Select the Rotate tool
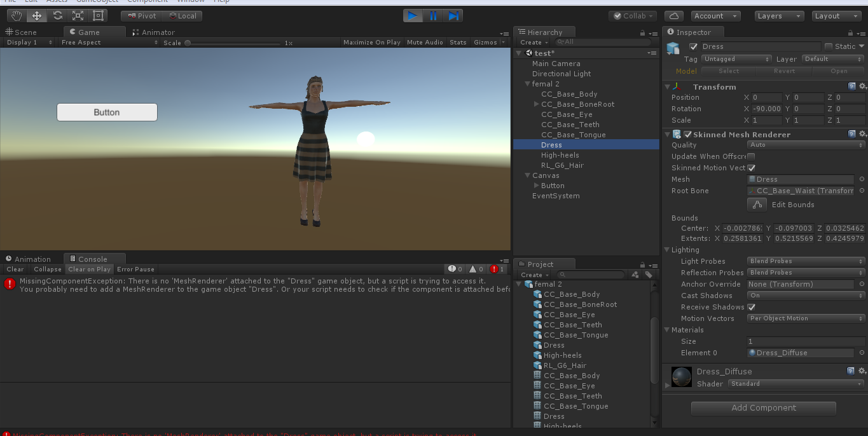The width and height of the screenshot is (868, 436). click(57, 16)
